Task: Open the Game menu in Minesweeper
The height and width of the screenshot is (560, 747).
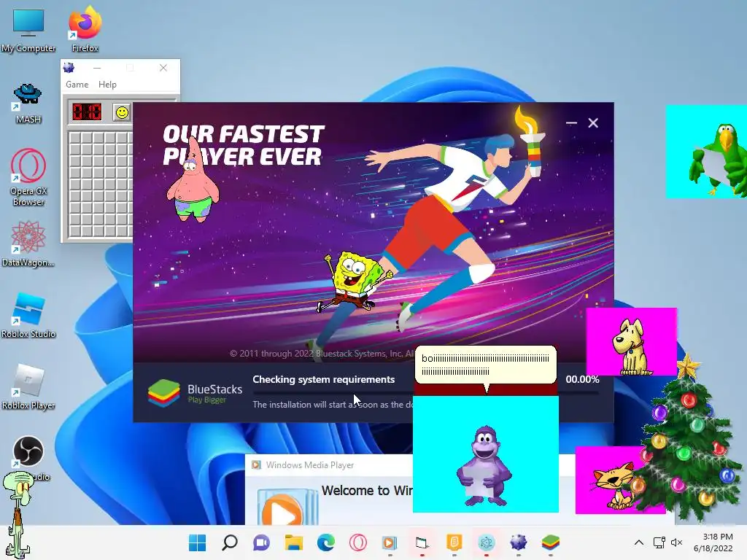Action: pyautogui.click(x=77, y=85)
